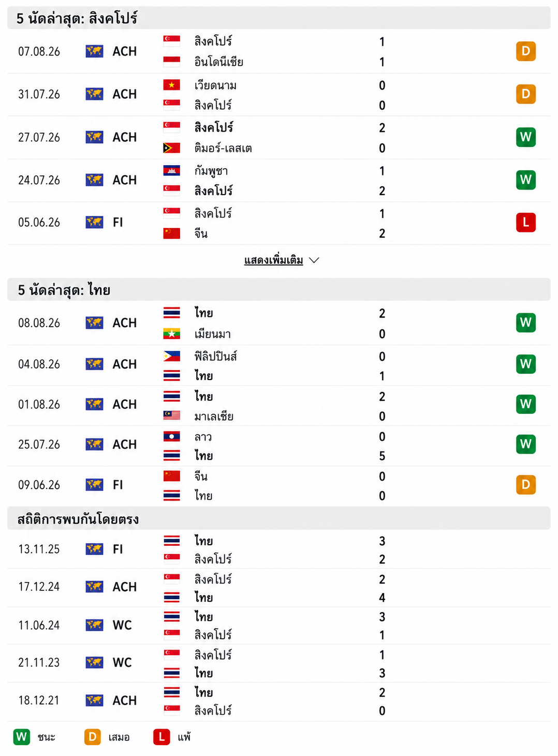
Task: Click the Philippines flag icon
Action: click(x=171, y=356)
